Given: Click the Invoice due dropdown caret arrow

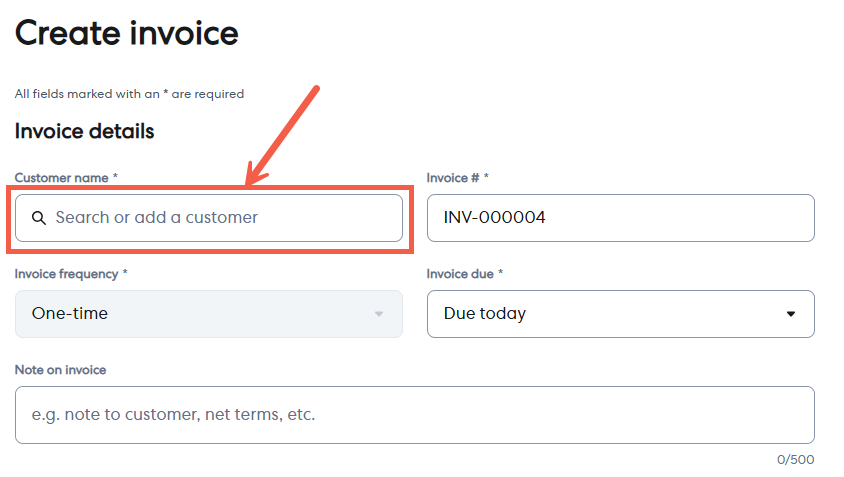Looking at the screenshot, I should click(791, 314).
